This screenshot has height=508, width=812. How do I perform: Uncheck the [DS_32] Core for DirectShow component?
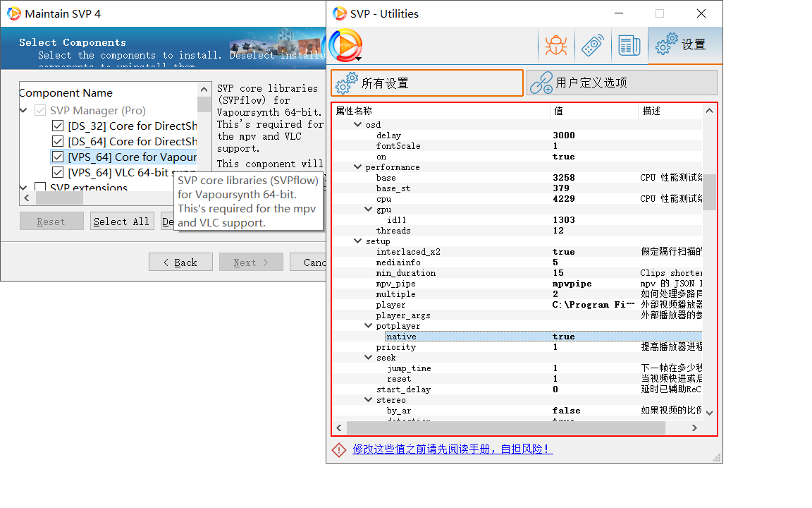[58, 126]
